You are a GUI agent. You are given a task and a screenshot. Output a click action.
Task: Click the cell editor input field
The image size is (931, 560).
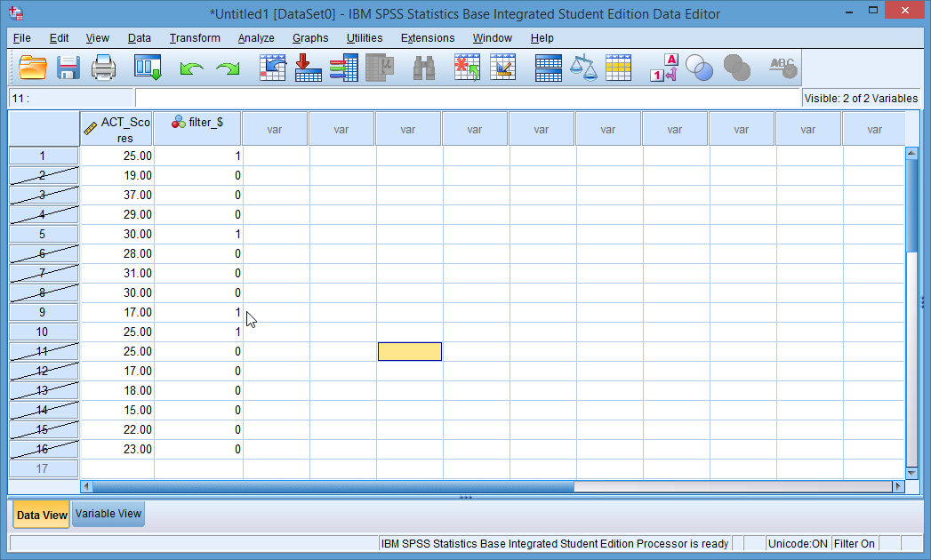(x=468, y=98)
